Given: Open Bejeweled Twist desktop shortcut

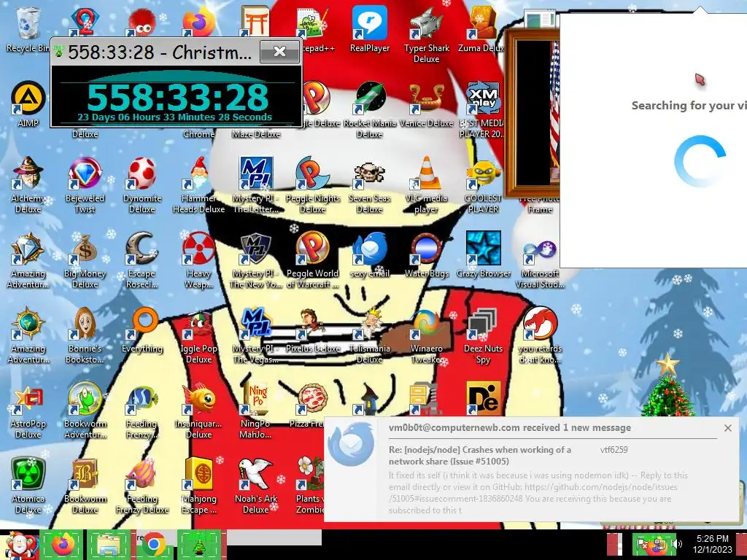Looking at the screenshot, I should pyautogui.click(x=85, y=186).
